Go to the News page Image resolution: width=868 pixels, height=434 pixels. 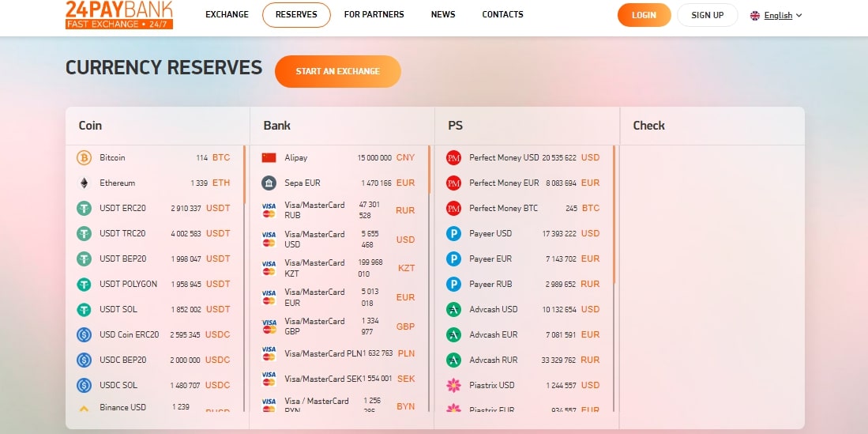tap(443, 14)
